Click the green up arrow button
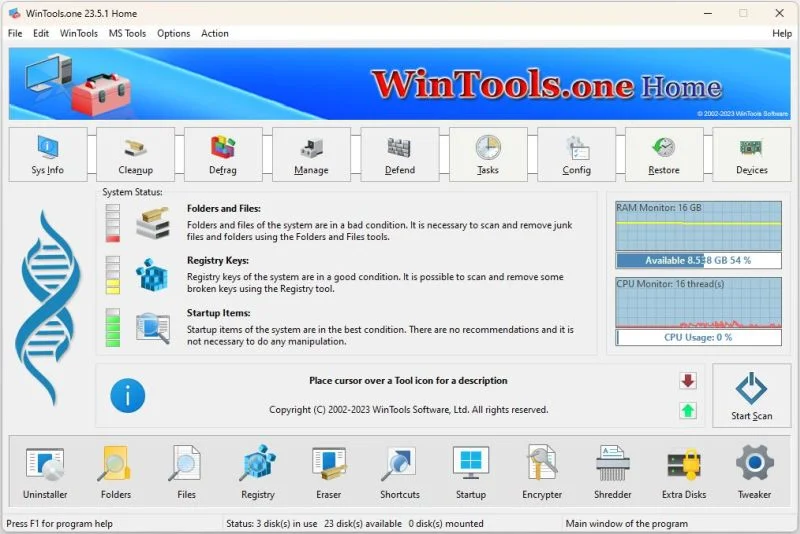This screenshot has height=534, width=800. point(688,411)
